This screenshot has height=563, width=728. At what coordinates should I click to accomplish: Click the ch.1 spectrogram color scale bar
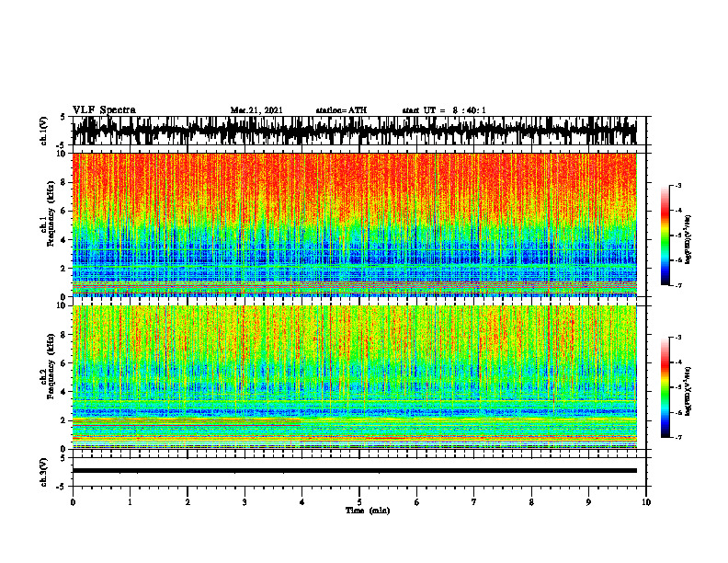tap(665, 236)
